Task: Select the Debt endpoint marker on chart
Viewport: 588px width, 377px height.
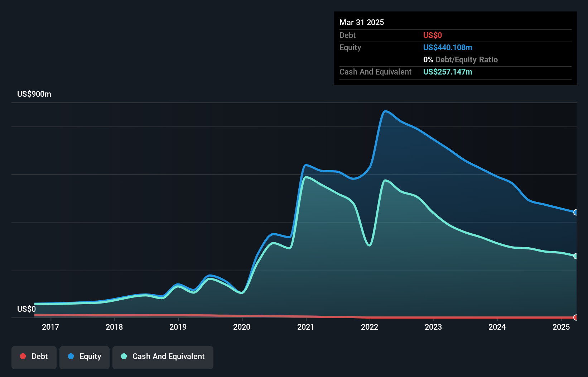Action: pos(576,318)
